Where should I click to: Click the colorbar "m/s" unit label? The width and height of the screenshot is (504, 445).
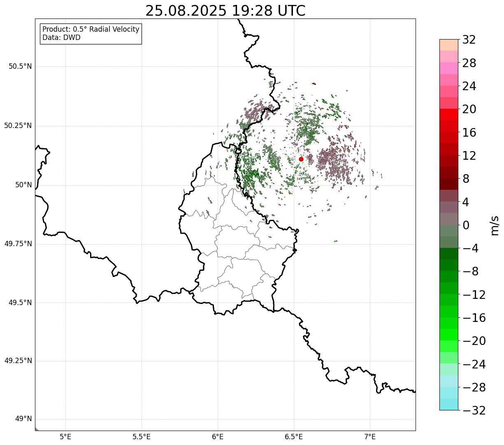pos(495,225)
